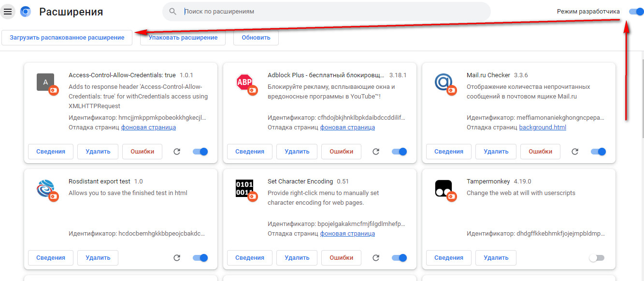The image size is (644, 281).
Task: Open Сведения for Mail.ru Checker
Action: click(x=449, y=152)
